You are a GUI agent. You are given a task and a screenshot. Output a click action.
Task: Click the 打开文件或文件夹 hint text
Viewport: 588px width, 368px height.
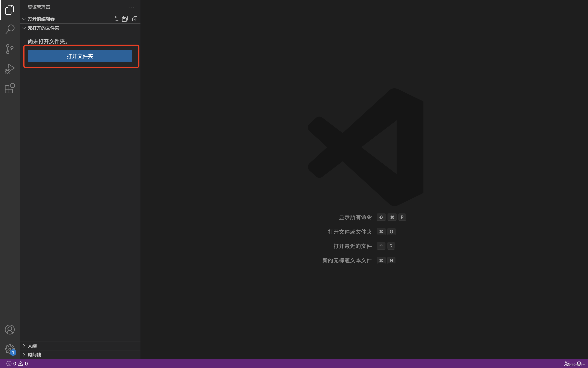coord(350,232)
